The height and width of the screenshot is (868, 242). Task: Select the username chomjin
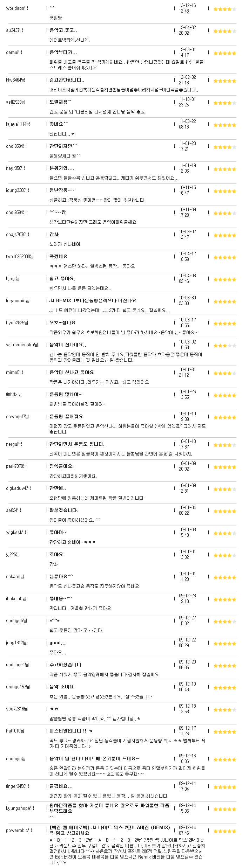pyautogui.click(x=16, y=758)
